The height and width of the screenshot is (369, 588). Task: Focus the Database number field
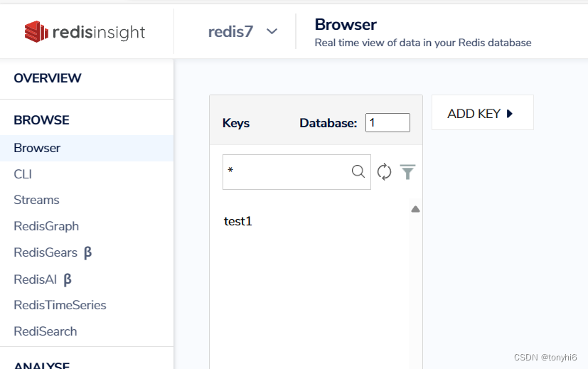(x=387, y=122)
